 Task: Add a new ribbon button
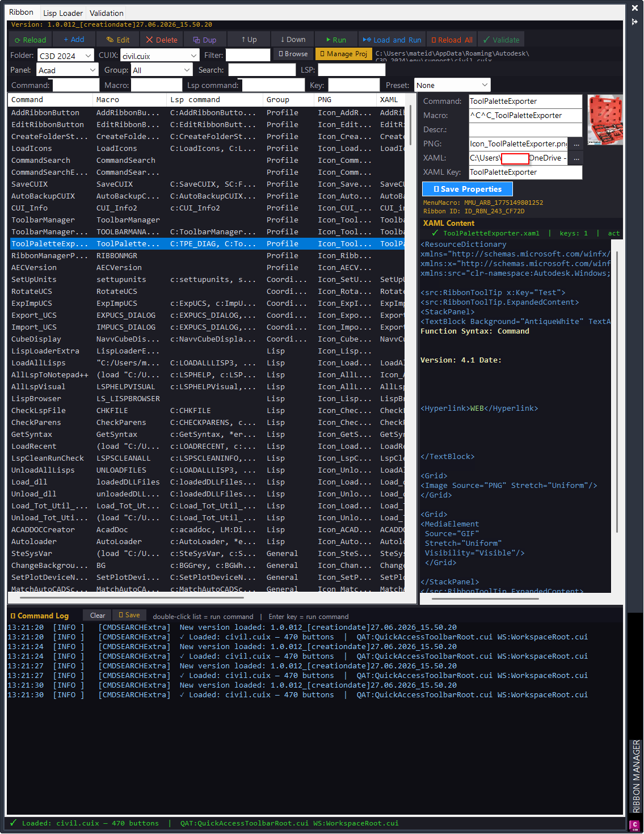74,40
